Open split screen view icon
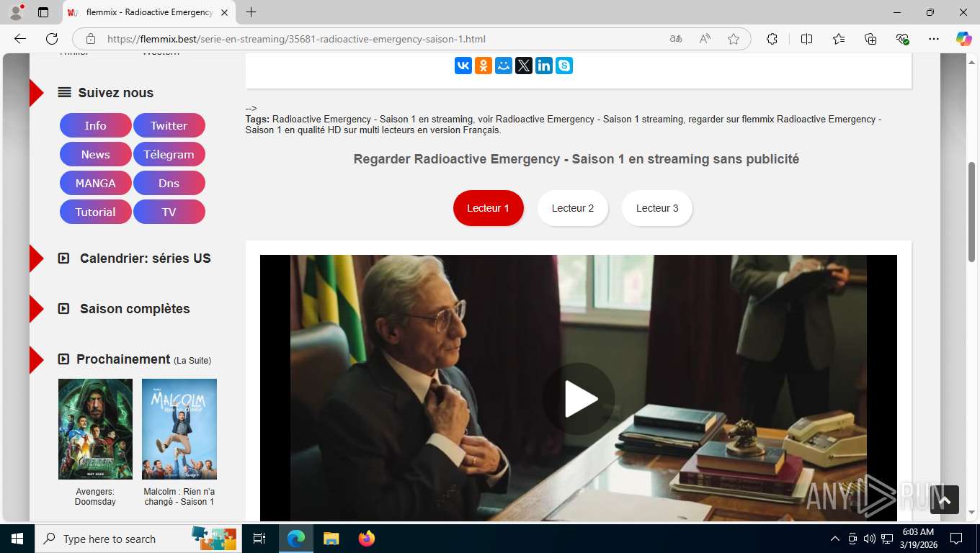Screen dimensions: 980x553 pos(806,39)
